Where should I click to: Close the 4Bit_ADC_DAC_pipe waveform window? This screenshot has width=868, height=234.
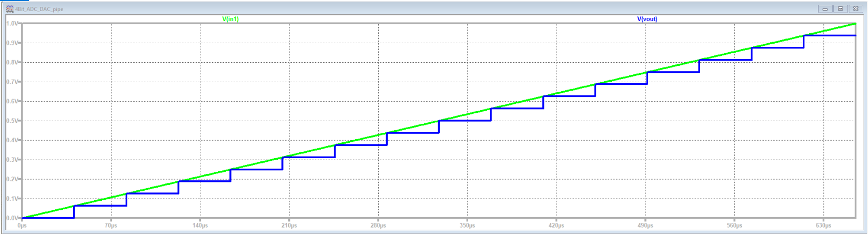tap(856, 9)
